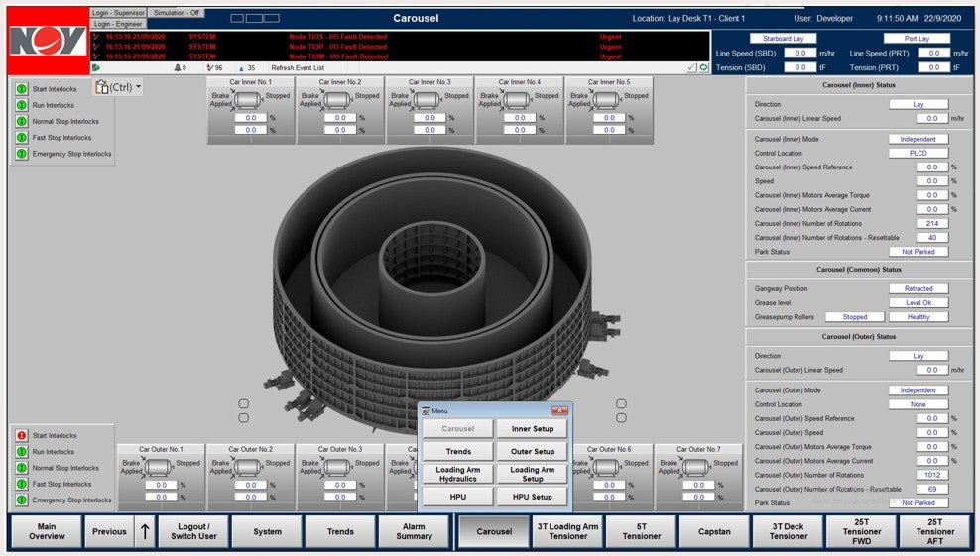
Task: Click the acknowledge checkmark icon in alarm bar
Action: [691, 67]
